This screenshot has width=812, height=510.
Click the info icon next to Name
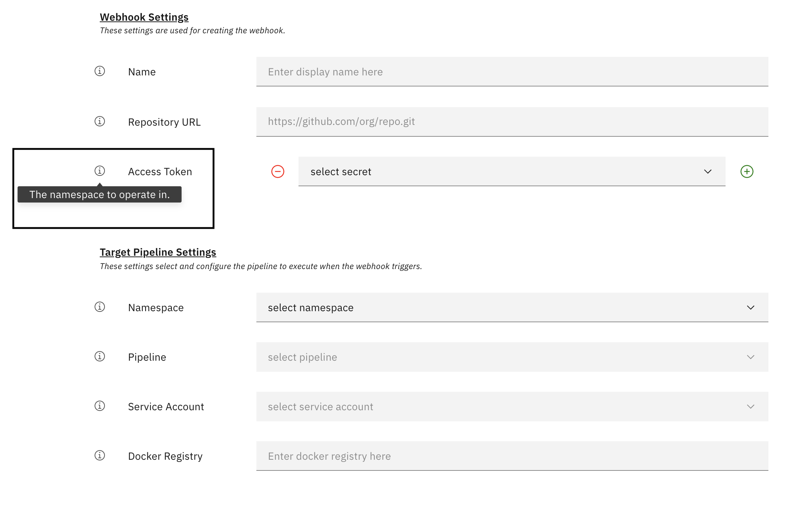pyautogui.click(x=99, y=71)
